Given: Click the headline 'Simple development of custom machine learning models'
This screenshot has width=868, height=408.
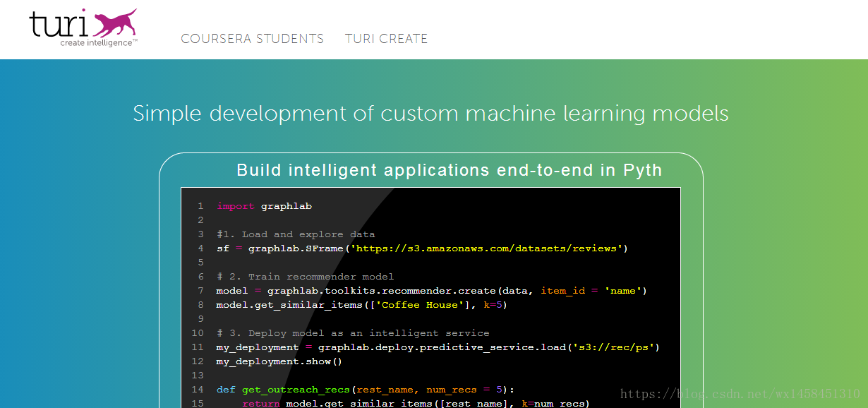Looking at the screenshot, I should coord(430,114).
